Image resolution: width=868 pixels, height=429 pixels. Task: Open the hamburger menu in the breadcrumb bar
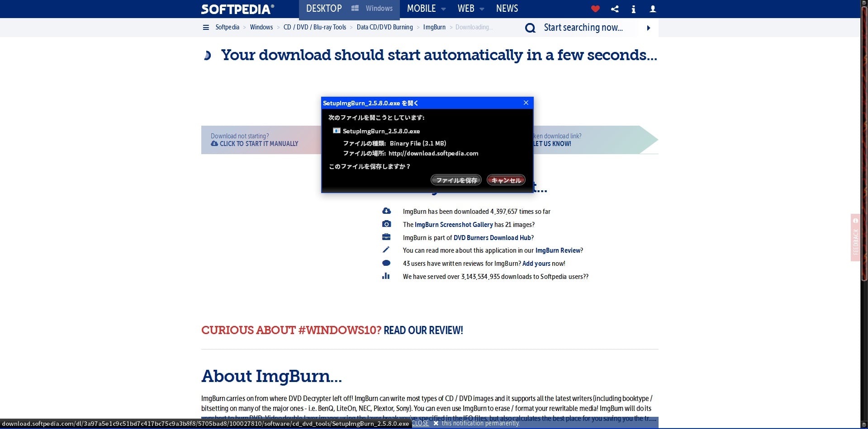click(206, 27)
